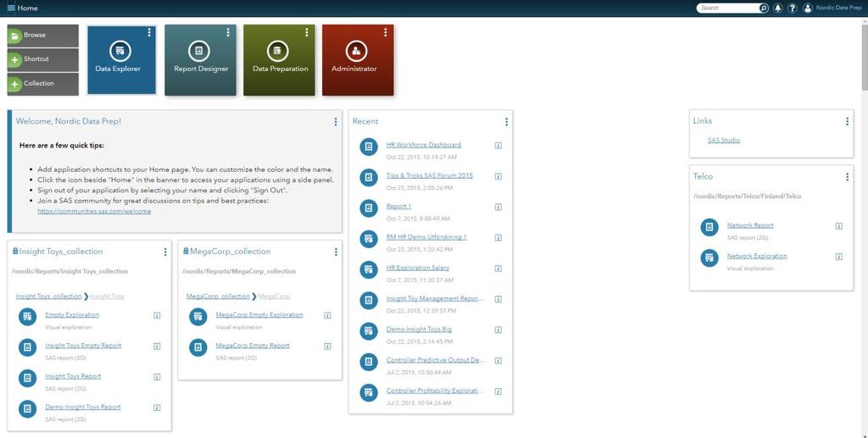Open Empty Exploration in Insight Toys collection
This screenshot has width=868, height=438.
tap(72, 314)
